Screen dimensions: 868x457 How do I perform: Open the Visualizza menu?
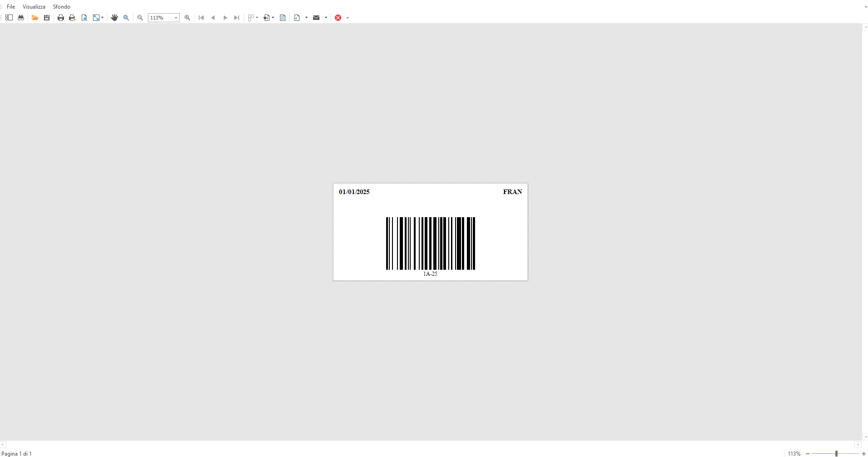(x=34, y=7)
